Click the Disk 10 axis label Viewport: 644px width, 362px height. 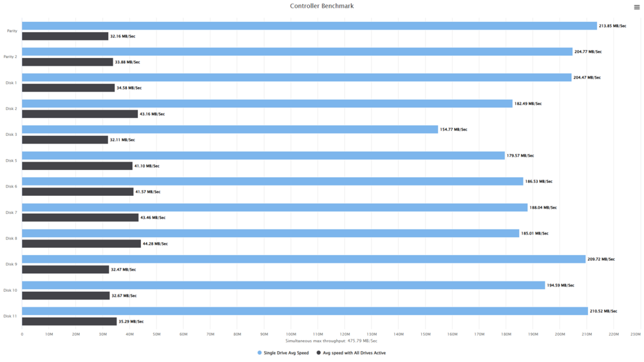pos(10,290)
